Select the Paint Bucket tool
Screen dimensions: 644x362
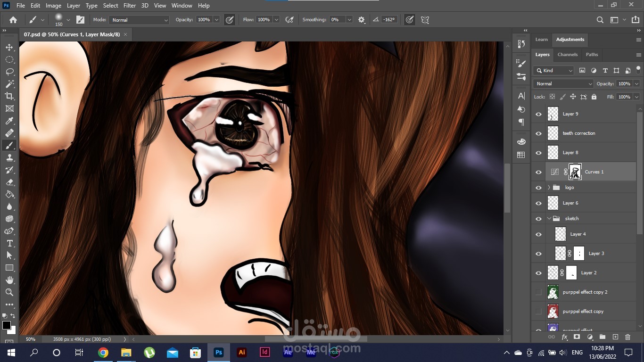pos(9,194)
